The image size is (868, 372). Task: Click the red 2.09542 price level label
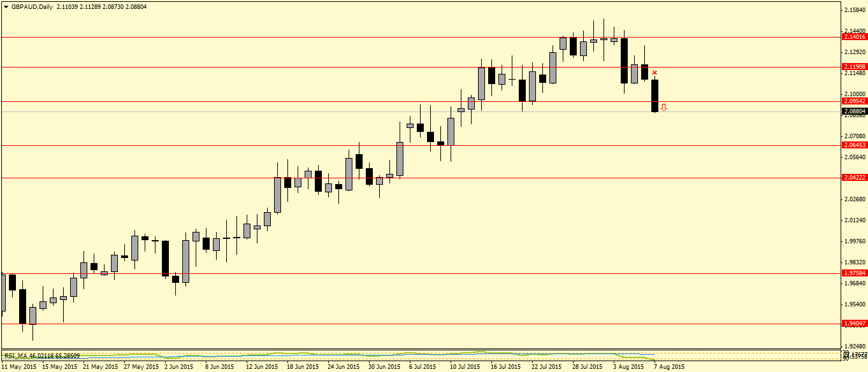coord(854,101)
